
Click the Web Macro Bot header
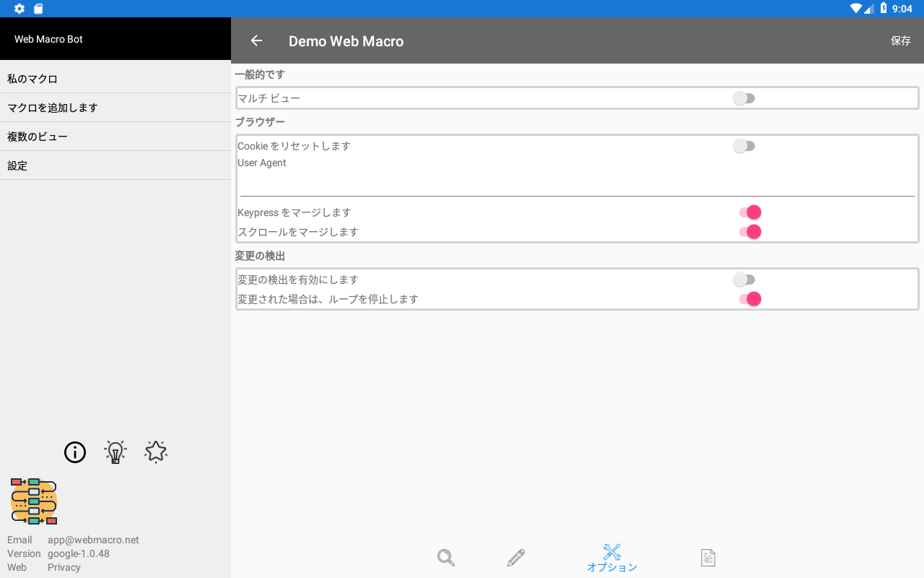click(x=48, y=39)
